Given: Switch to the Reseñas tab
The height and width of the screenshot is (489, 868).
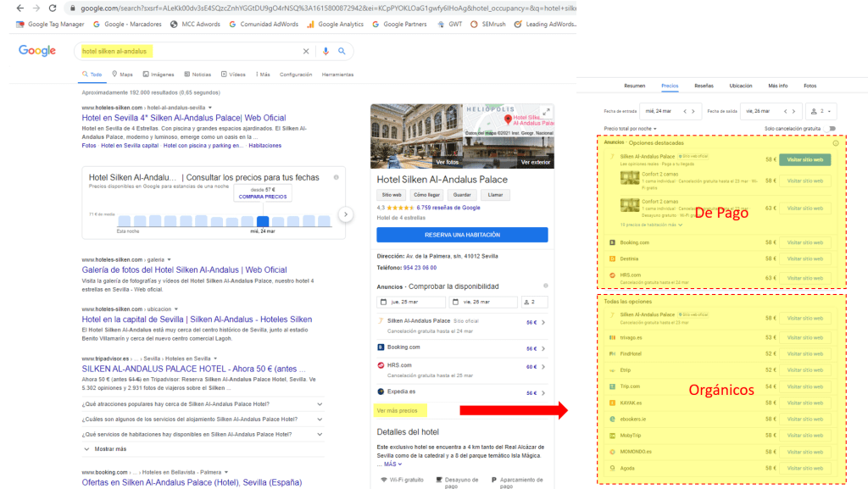Looking at the screenshot, I should [x=704, y=86].
